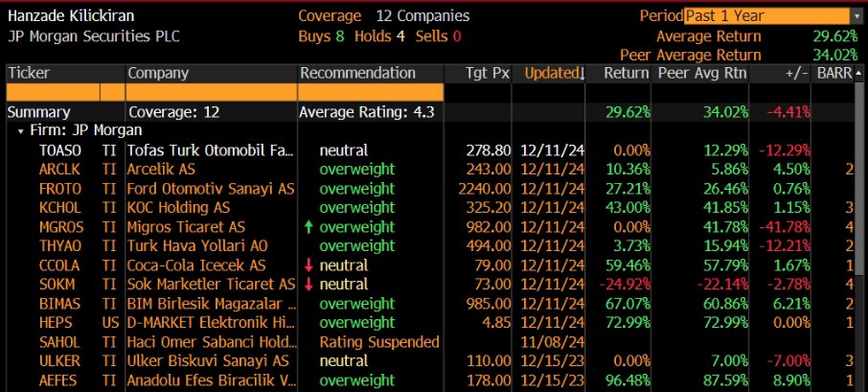Viewport: 868px width, 392px height.
Task: Open Ford Otomotiv Sanayi AS company name
Action: point(211,189)
